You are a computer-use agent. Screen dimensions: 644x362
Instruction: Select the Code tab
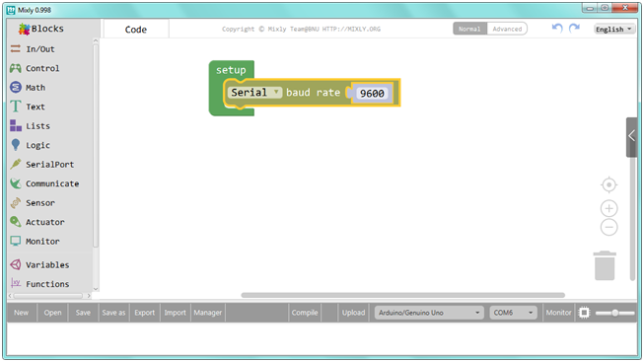[136, 30]
